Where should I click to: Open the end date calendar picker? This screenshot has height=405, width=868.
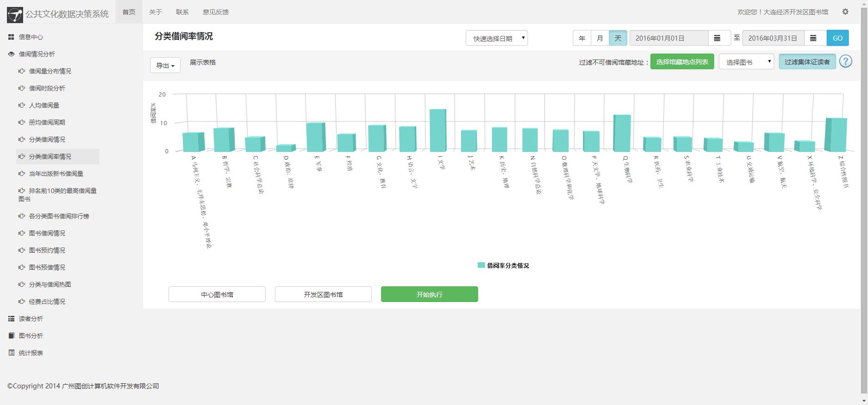click(813, 38)
